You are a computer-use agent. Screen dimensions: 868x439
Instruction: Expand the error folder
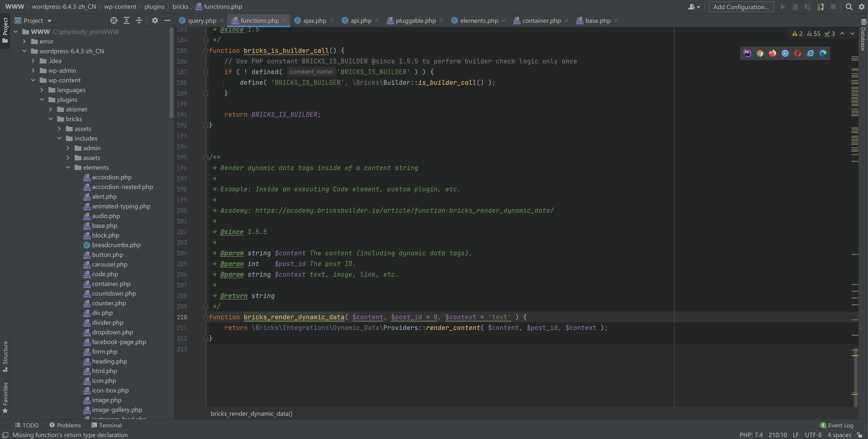[x=24, y=41]
